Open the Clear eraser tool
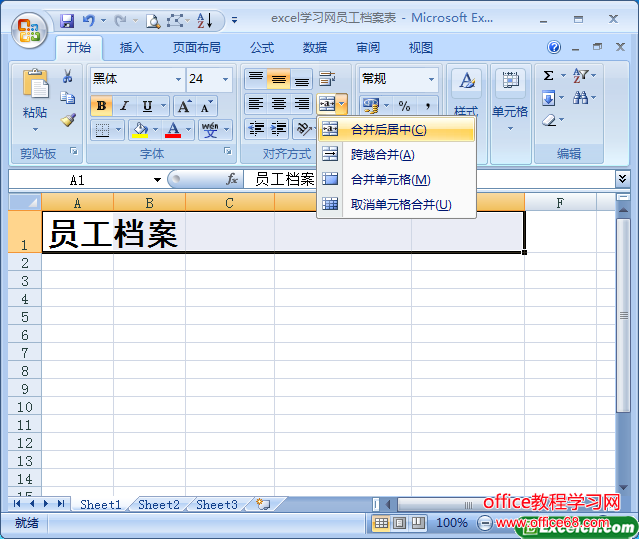The height and width of the screenshot is (539, 639). [x=549, y=120]
